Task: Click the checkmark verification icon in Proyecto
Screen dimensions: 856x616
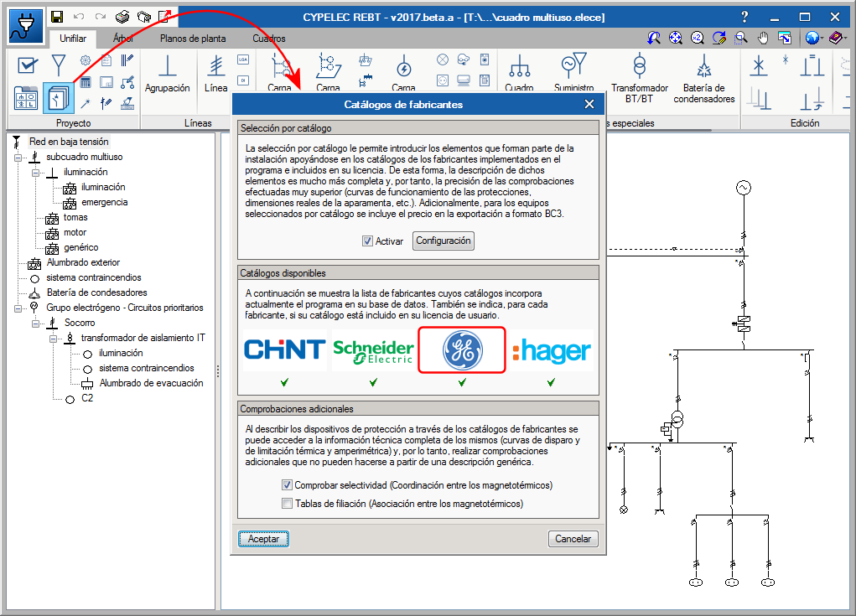Action: (x=28, y=65)
